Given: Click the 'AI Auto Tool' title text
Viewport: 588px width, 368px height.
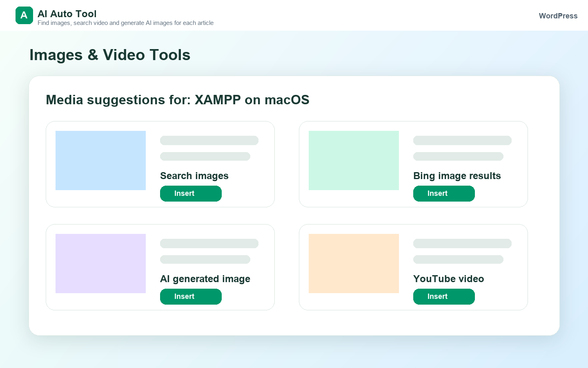Looking at the screenshot, I should click(x=67, y=13).
